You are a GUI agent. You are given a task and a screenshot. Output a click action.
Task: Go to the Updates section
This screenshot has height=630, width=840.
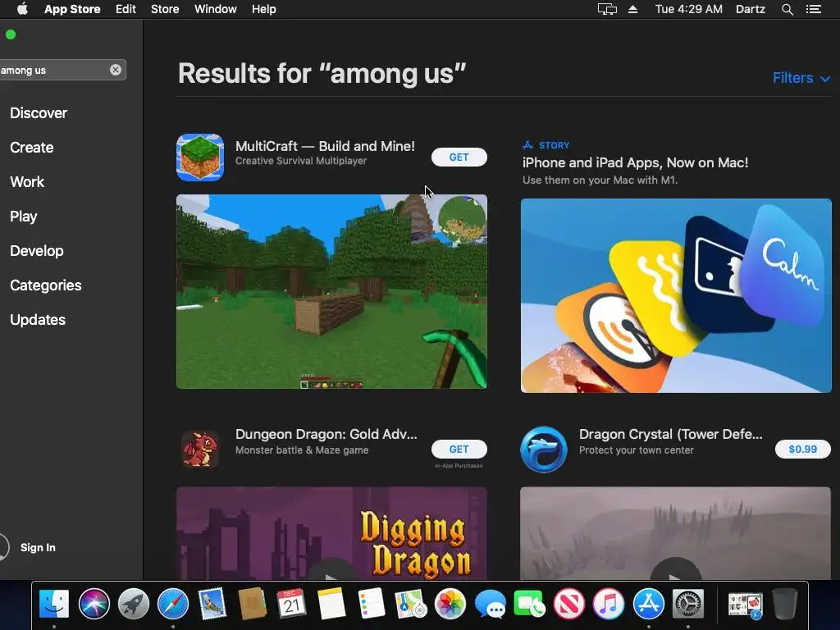click(x=38, y=320)
